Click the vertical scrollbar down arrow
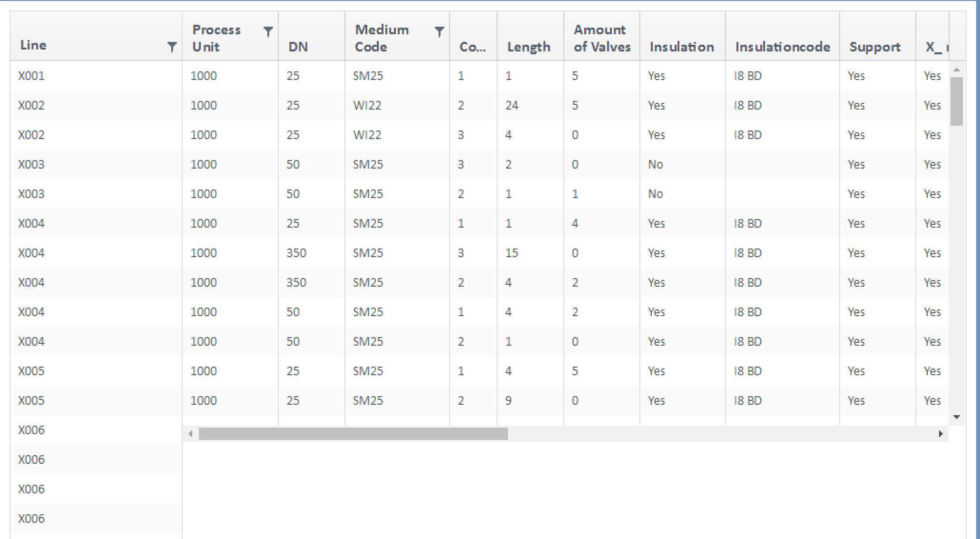This screenshot has width=980, height=539. [957, 417]
